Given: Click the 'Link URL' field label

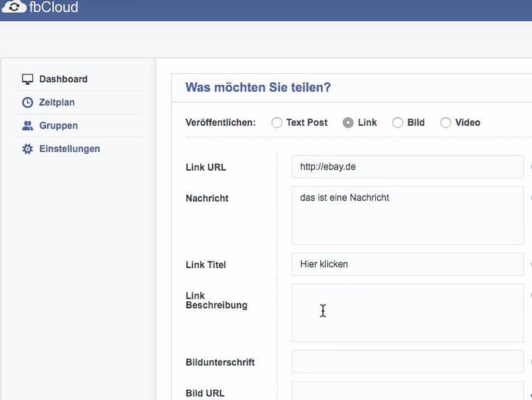Looking at the screenshot, I should (206, 167).
